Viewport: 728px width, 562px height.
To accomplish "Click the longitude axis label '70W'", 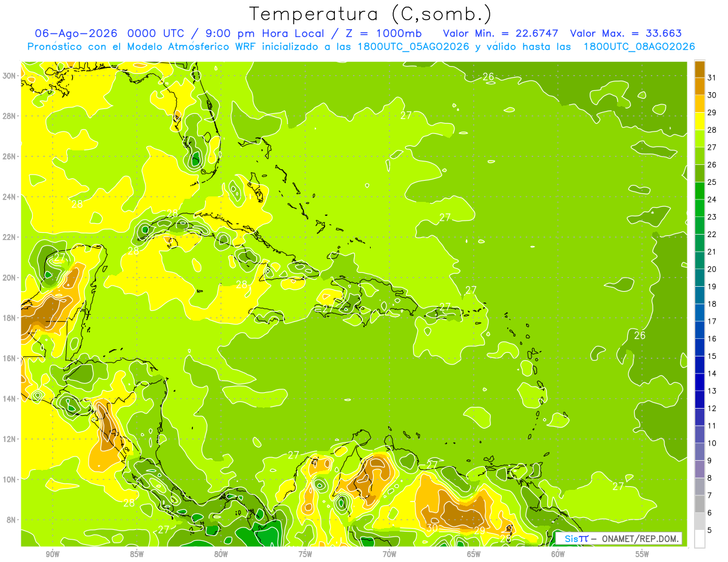I will pos(389,554).
